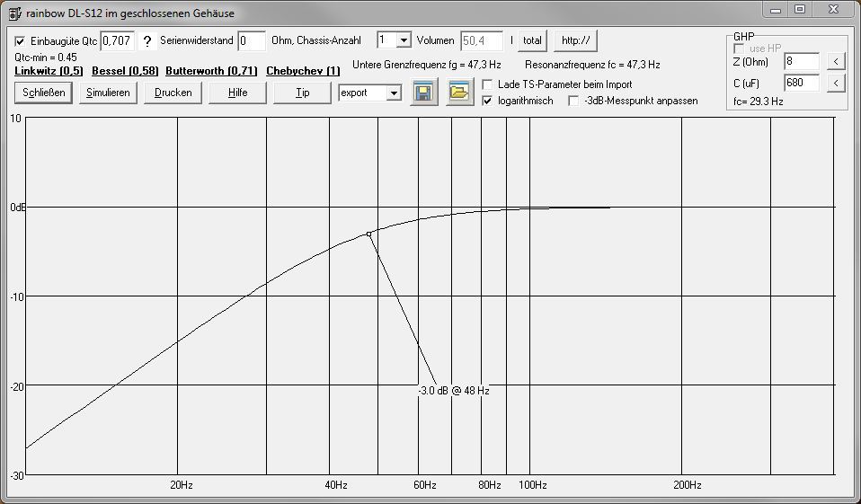Viewport: 861px width, 504px height.
Task: Click the http:// button
Action: click(x=575, y=40)
